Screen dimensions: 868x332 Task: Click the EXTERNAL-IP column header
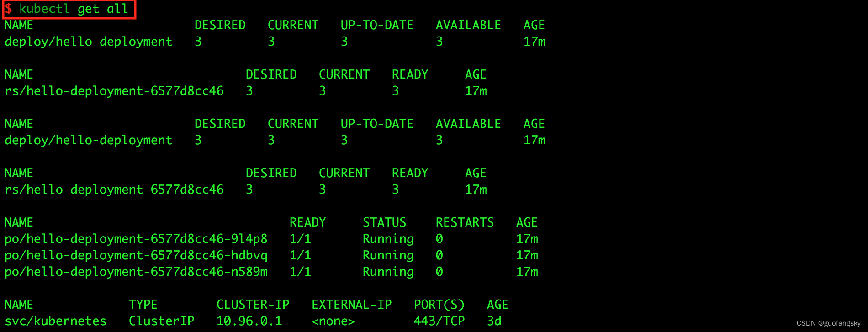click(x=352, y=305)
